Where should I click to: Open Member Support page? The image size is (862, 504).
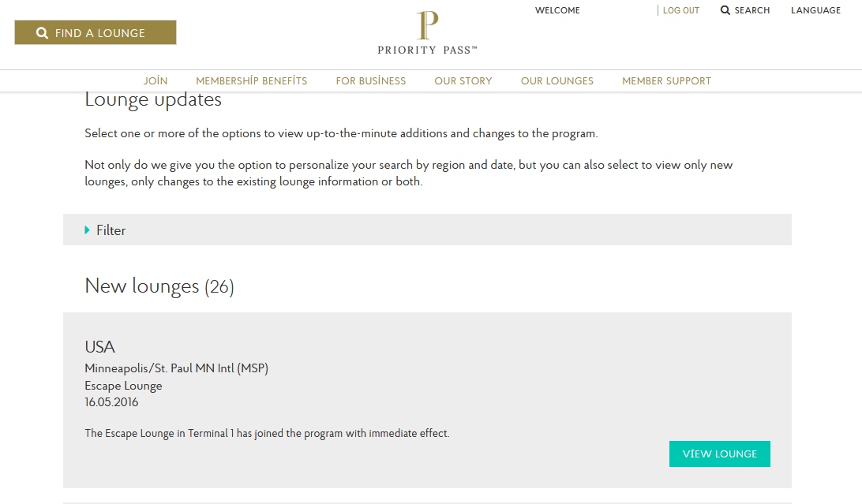(666, 80)
